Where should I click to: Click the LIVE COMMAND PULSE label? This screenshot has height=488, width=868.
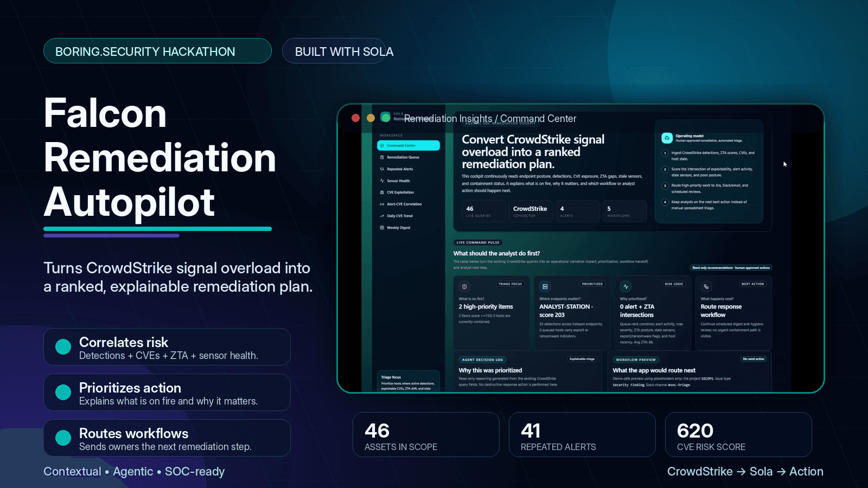[478, 242]
